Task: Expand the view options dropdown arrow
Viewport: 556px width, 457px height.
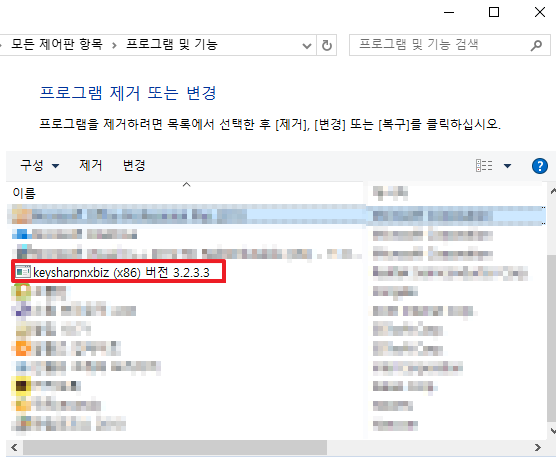Action: [507, 166]
